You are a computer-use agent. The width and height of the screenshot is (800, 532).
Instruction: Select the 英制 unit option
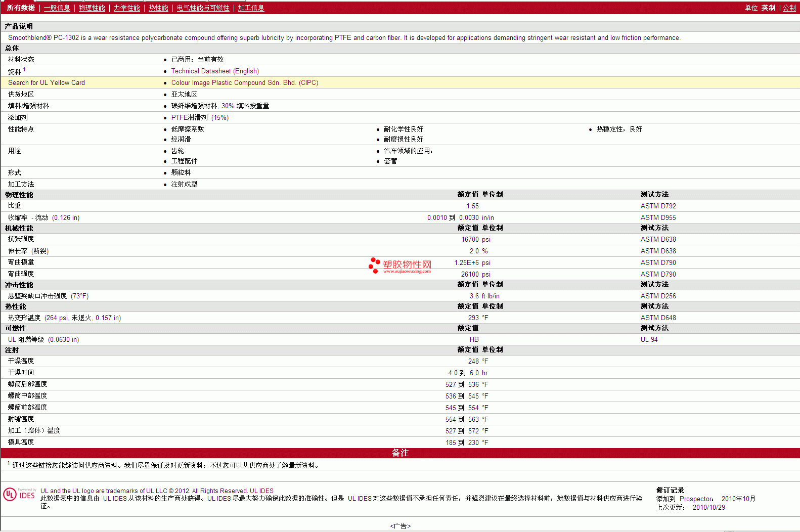(768, 8)
